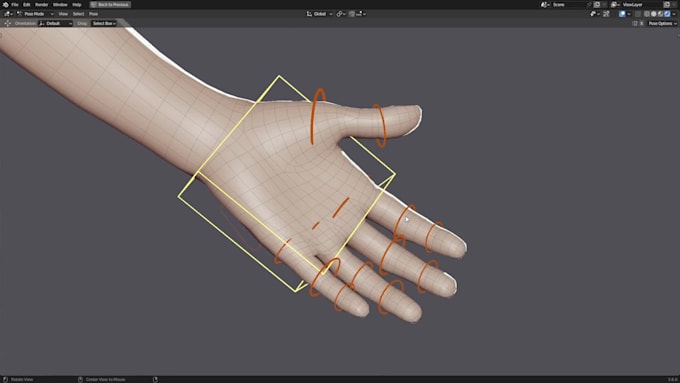
Task: Click the active tool icon in tool settings
Action: (x=7, y=23)
